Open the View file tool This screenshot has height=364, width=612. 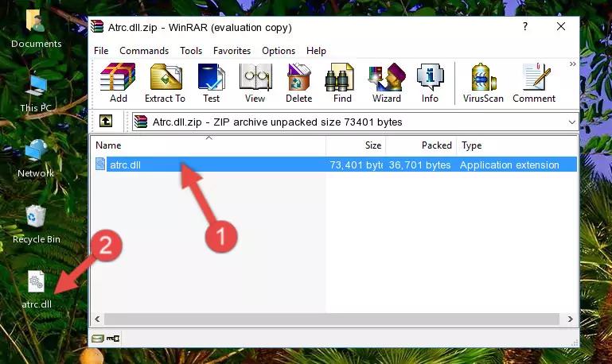point(255,83)
